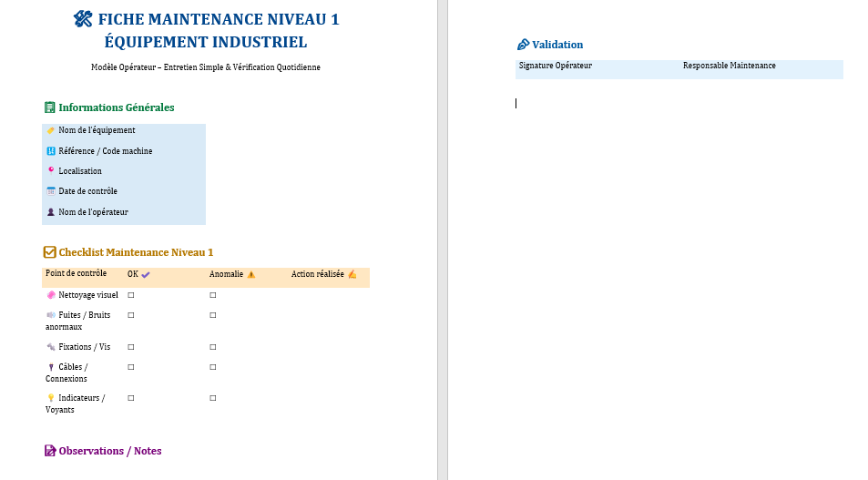Viewport: 868px width, 480px height.
Task: Tick the Anomalie box for Fuites / Bruits anormaux
Action: pos(213,315)
